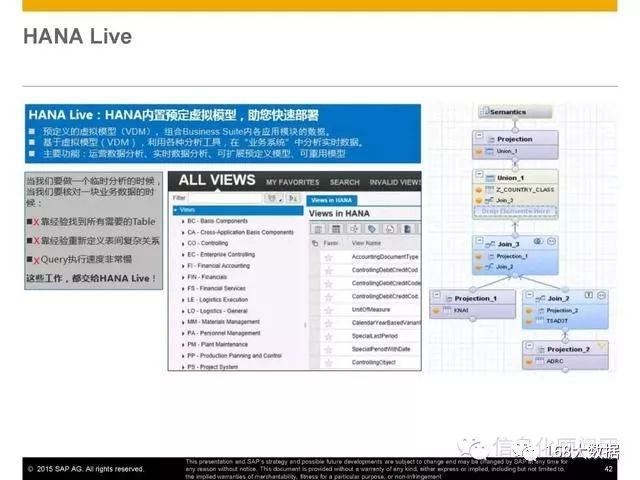Screen dimensions: 640x480
Task: Open the ALL VIEWS tab
Action: (x=217, y=180)
